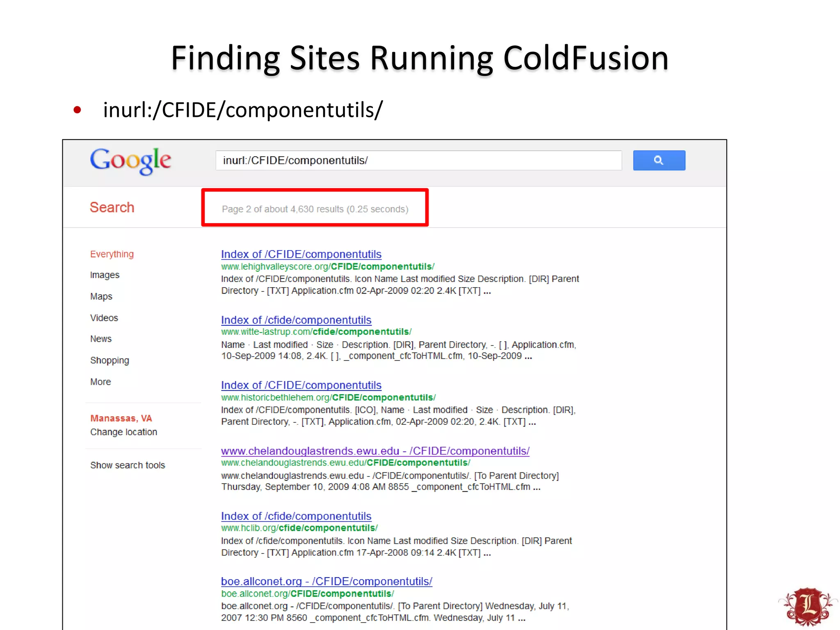The image size is (840, 630).
Task: Click the Google logo
Action: click(130, 161)
